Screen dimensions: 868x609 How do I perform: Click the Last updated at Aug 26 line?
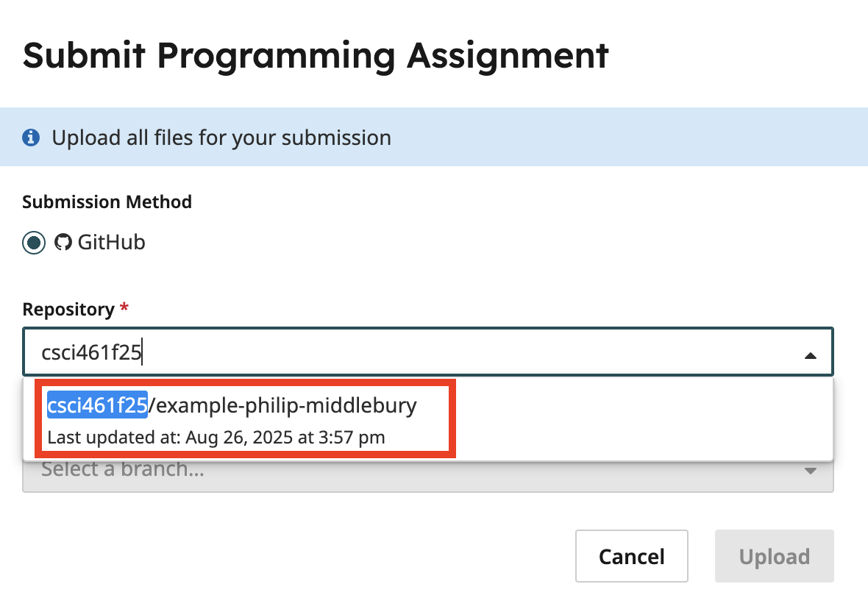[x=216, y=438]
